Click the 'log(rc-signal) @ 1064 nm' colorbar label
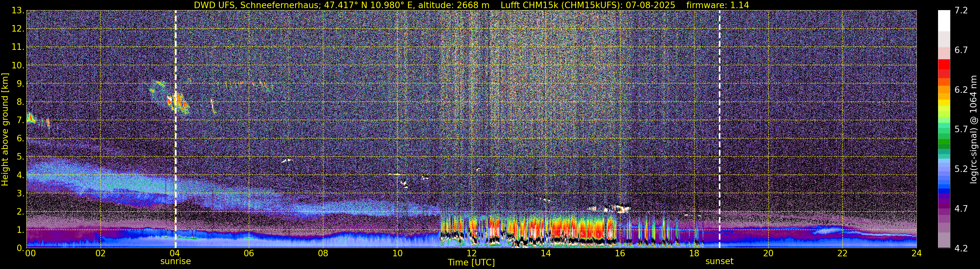 pos(973,129)
